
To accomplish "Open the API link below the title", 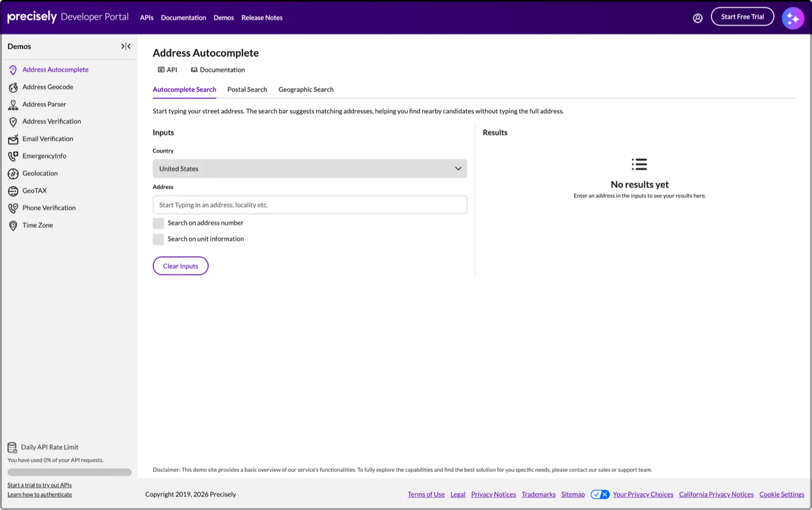I will point(172,70).
